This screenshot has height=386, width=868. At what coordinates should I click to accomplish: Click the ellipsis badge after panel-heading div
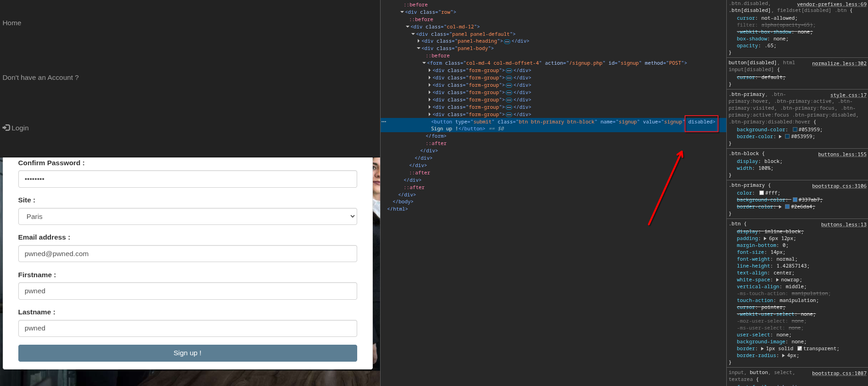pos(507,41)
